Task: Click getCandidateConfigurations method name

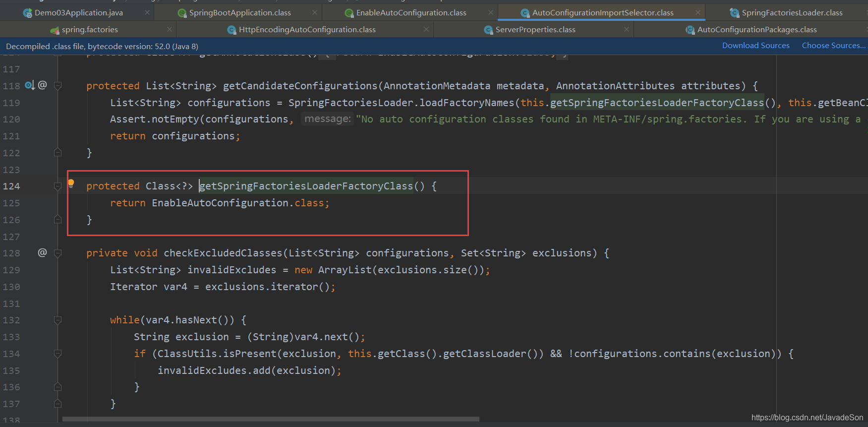Action: [x=300, y=86]
